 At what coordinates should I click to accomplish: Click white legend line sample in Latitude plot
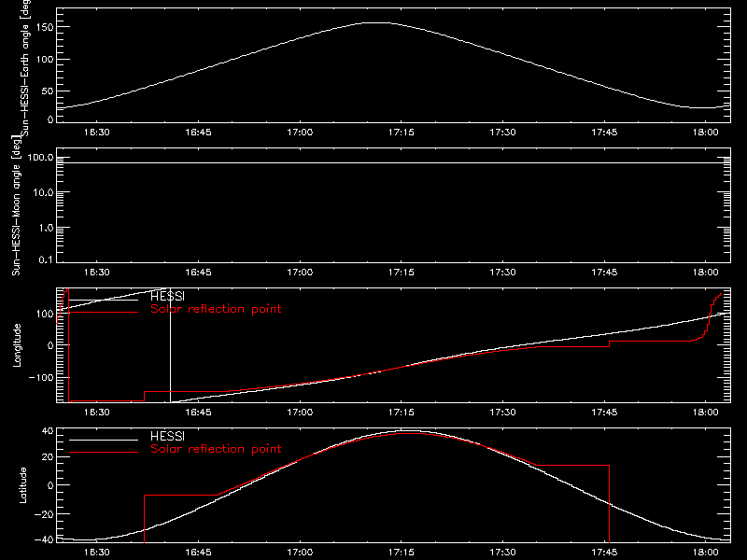tap(104, 440)
